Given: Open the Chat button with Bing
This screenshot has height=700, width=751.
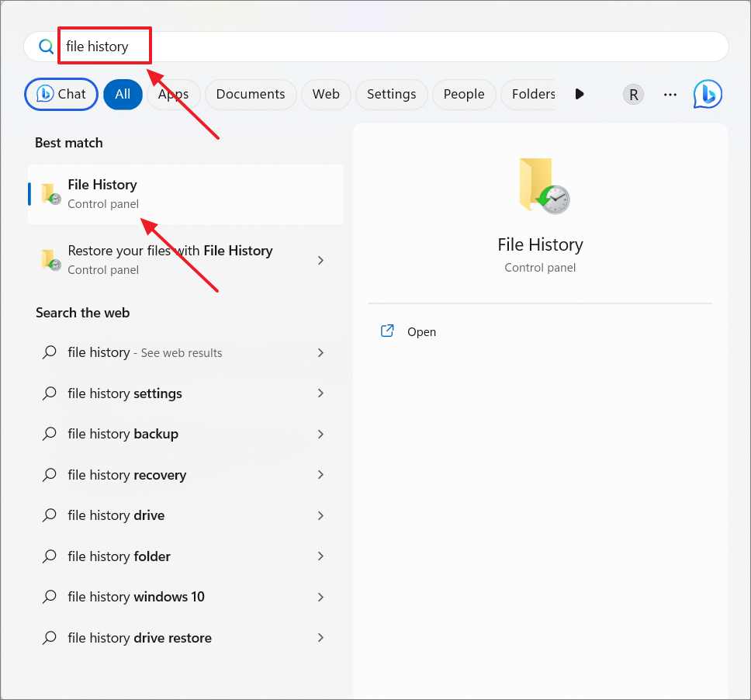Looking at the screenshot, I should tap(61, 95).
